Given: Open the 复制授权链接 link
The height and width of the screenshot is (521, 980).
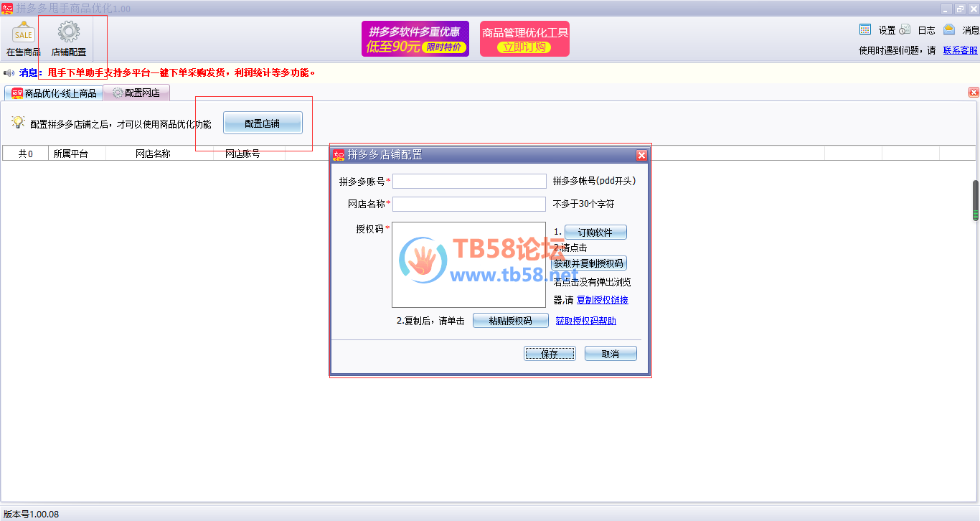Looking at the screenshot, I should (x=603, y=300).
